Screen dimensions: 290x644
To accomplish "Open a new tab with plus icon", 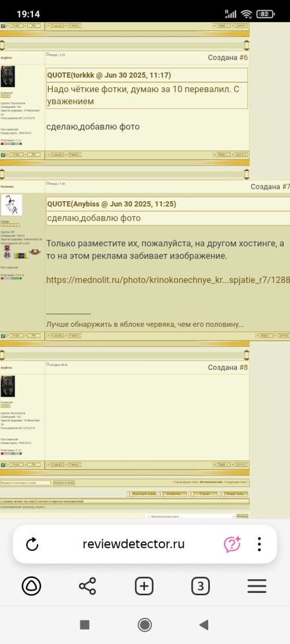I will (144, 585).
